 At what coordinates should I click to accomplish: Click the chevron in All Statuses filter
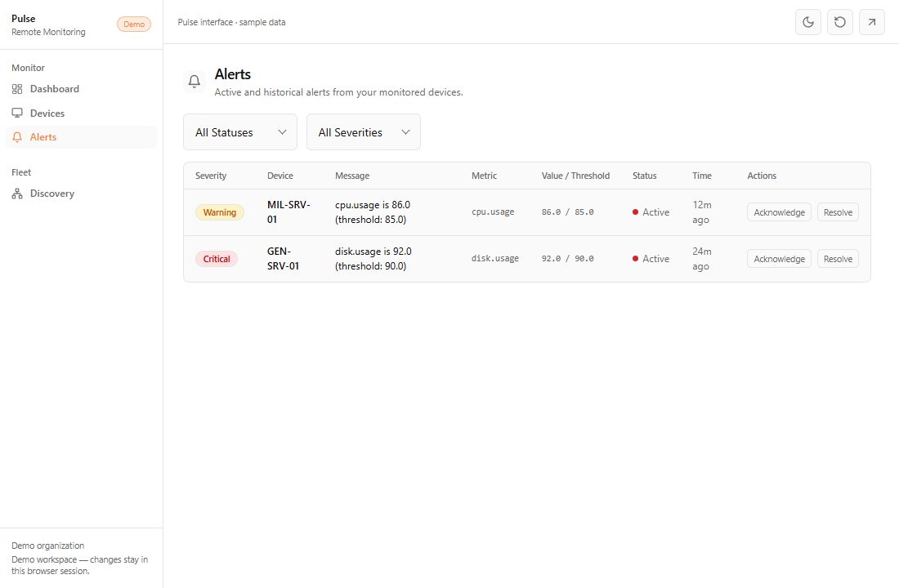coord(282,131)
